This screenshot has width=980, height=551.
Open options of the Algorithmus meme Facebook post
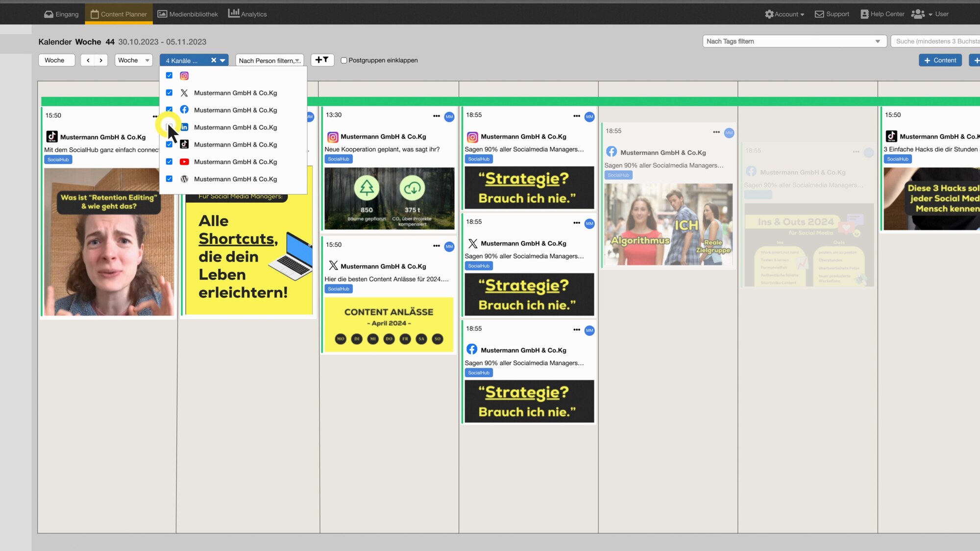[x=716, y=132]
